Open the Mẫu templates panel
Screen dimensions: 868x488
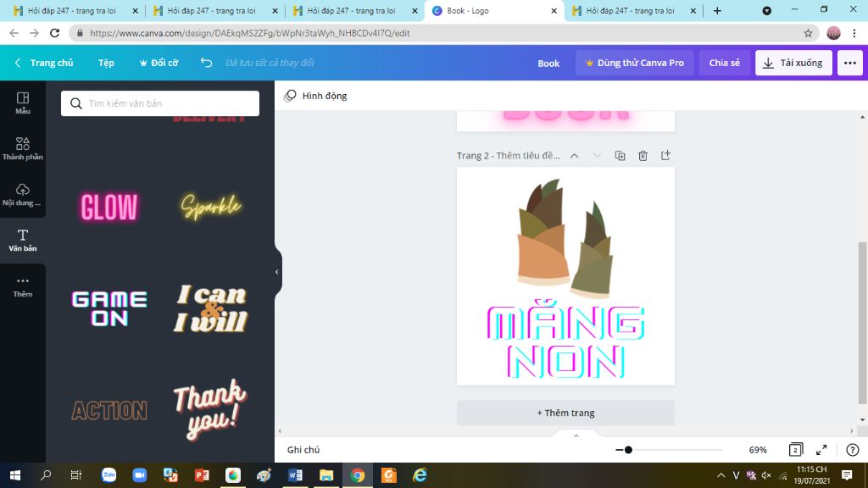[x=23, y=103]
